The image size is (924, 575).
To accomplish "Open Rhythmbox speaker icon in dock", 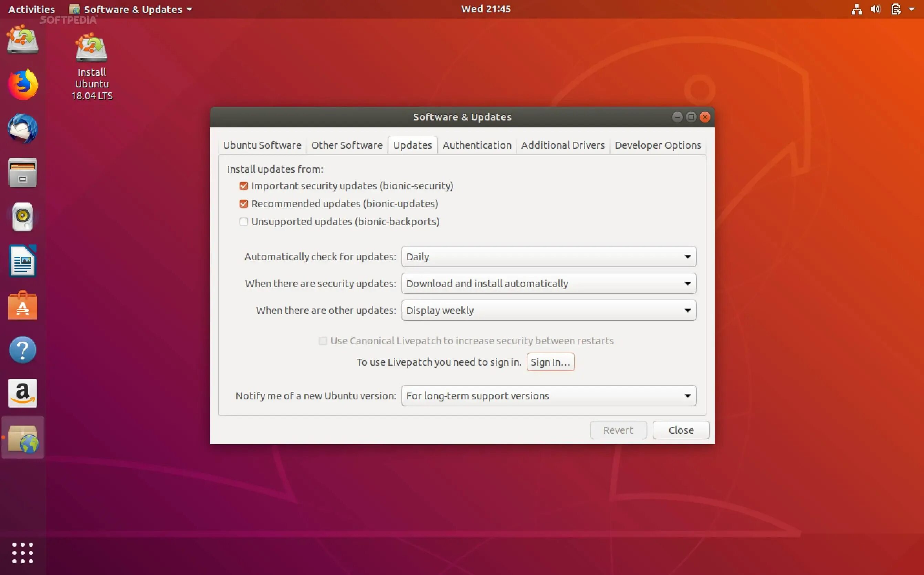I will click(x=23, y=217).
